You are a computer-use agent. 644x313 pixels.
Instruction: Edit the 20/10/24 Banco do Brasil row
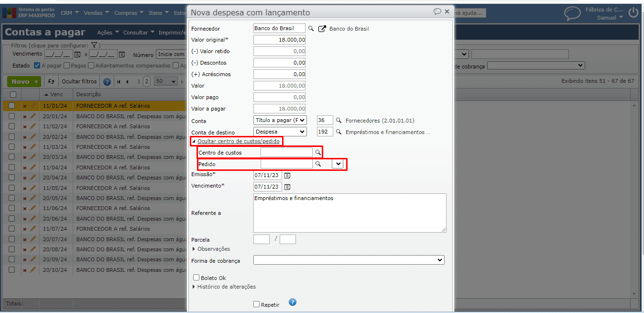click(x=33, y=270)
